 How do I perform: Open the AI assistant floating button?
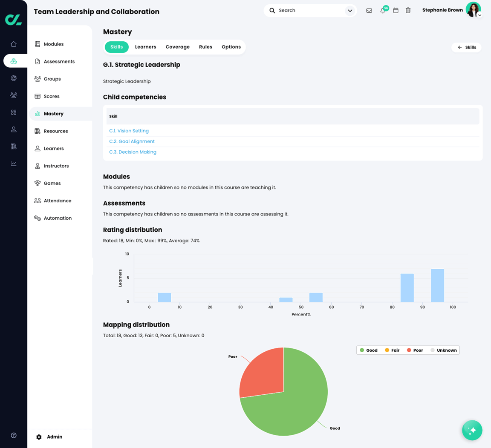point(472,430)
